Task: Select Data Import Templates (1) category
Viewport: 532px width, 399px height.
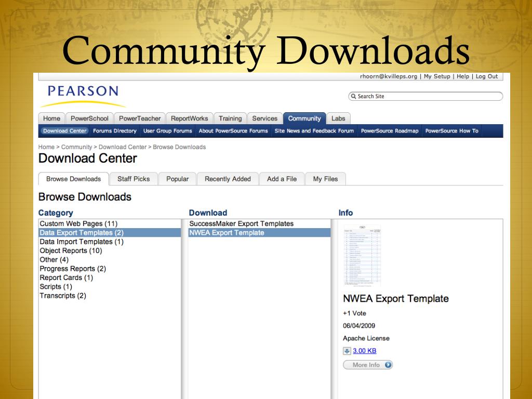Action: pyautogui.click(x=110, y=242)
